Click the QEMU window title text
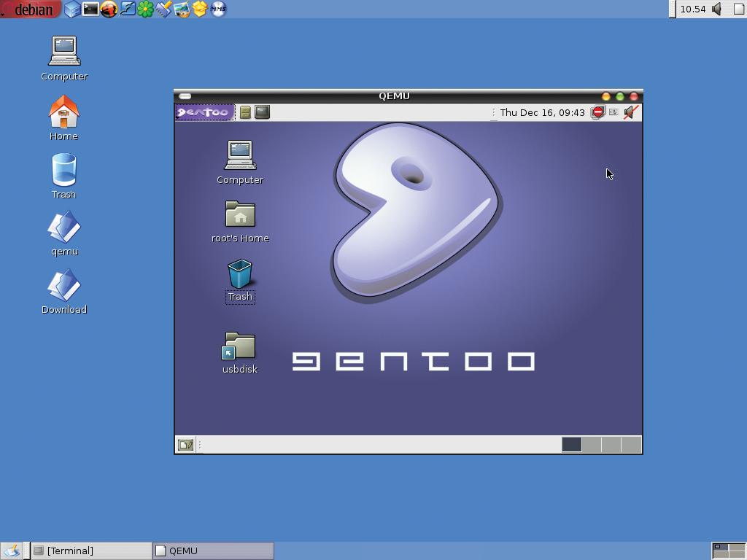This screenshot has height=560, width=747. point(394,96)
